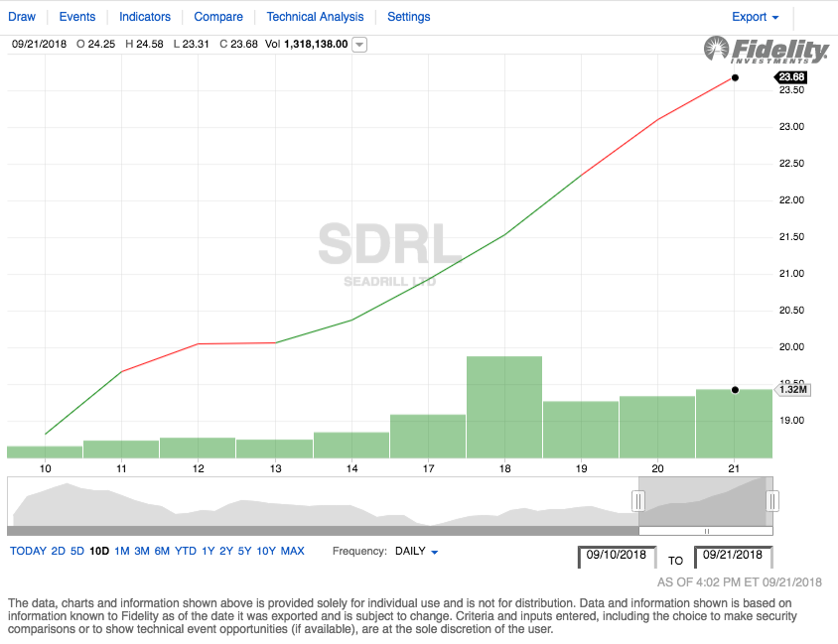
Task: Select the YTD time range
Action: click(186, 551)
